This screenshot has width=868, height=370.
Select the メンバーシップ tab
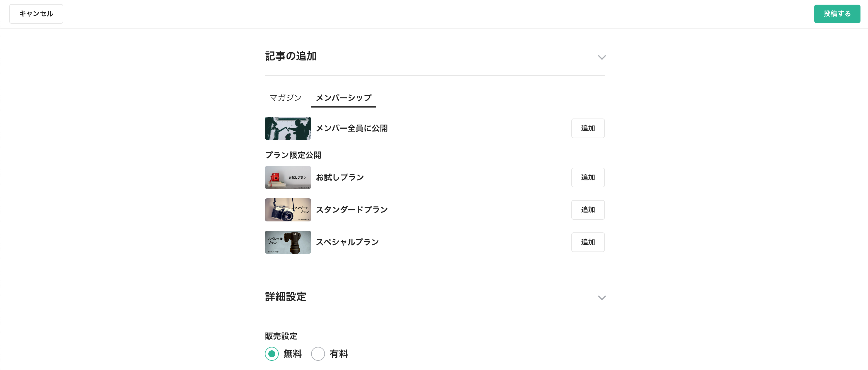click(x=343, y=98)
